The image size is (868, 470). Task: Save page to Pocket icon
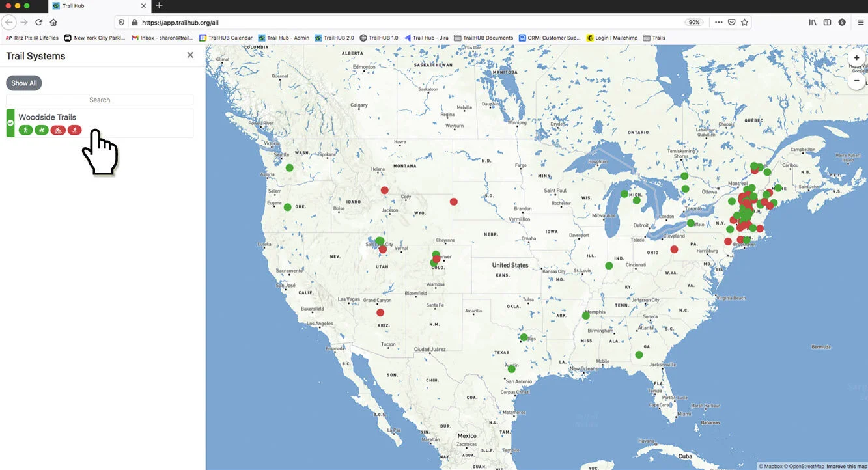(731, 22)
